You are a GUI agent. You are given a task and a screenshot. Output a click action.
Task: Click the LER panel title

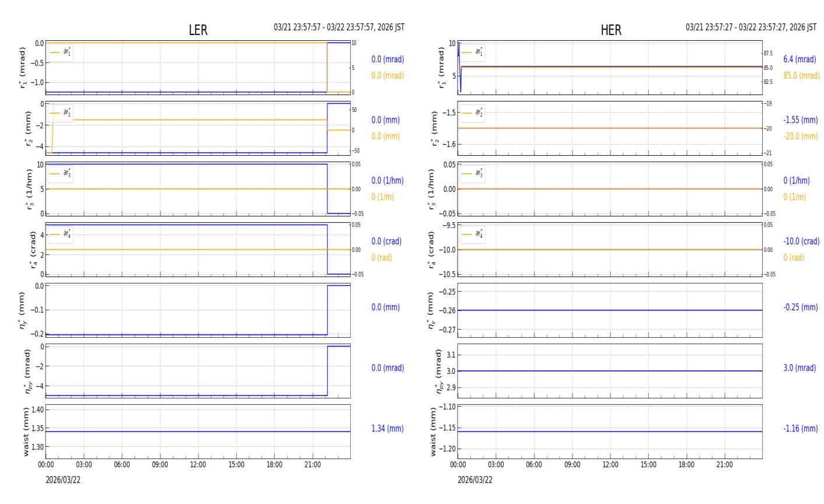[x=198, y=30]
